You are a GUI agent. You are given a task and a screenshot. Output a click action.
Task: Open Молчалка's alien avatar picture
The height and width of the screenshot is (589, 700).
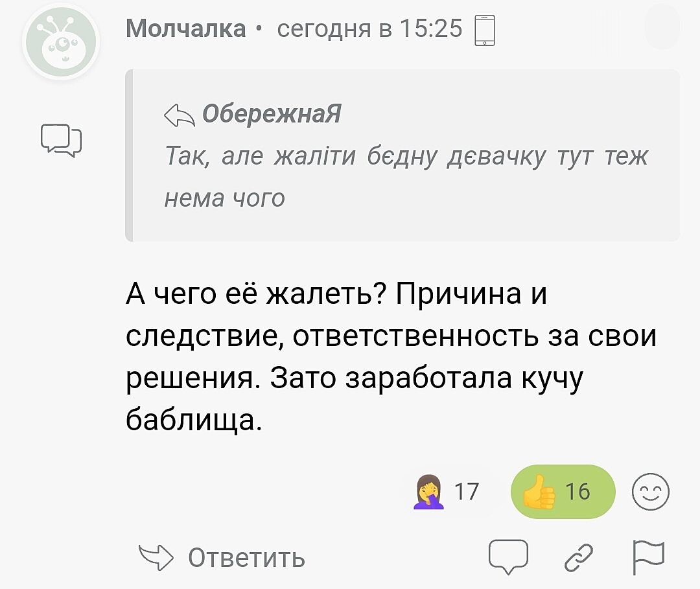61,43
